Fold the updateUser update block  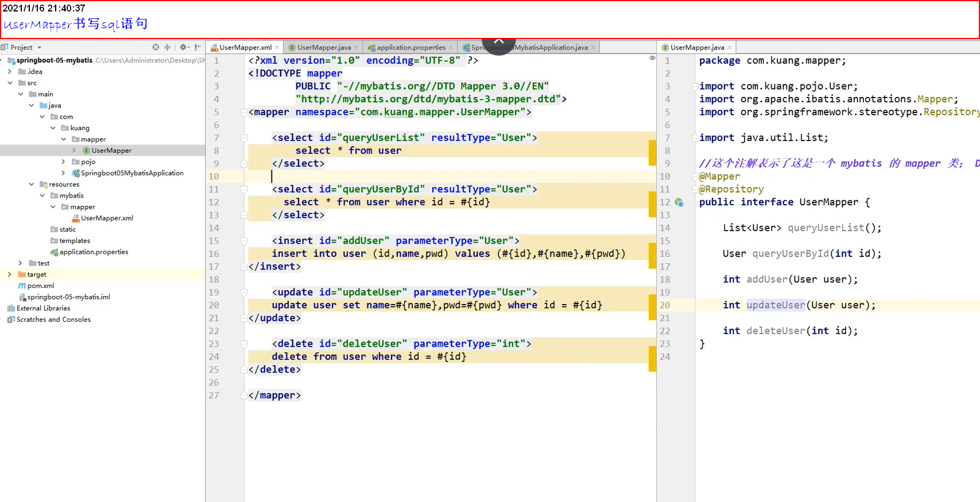pos(244,293)
